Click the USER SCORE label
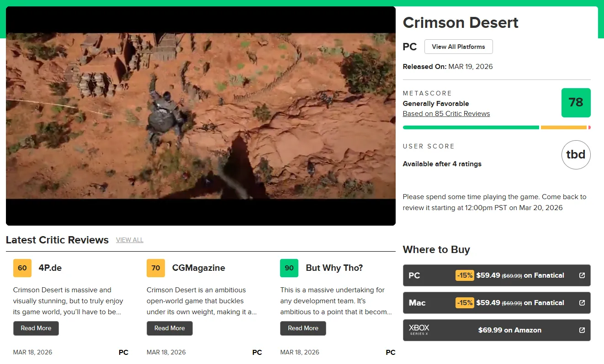 point(429,147)
